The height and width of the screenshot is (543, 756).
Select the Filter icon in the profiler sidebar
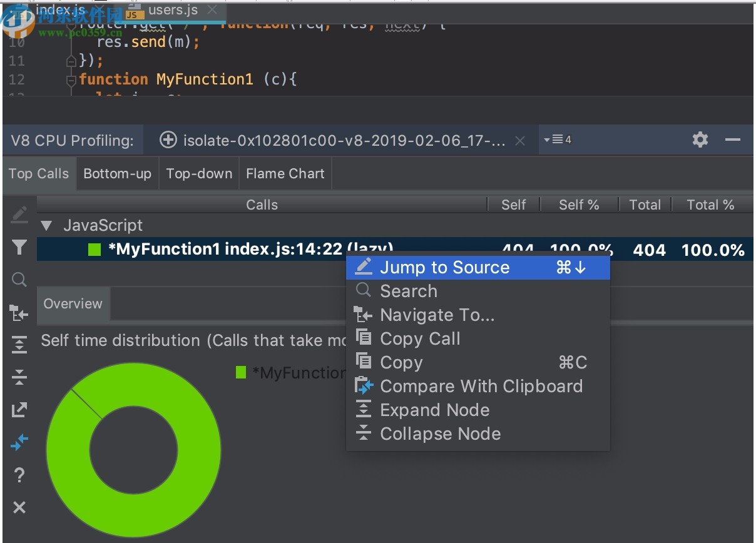click(19, 248)
